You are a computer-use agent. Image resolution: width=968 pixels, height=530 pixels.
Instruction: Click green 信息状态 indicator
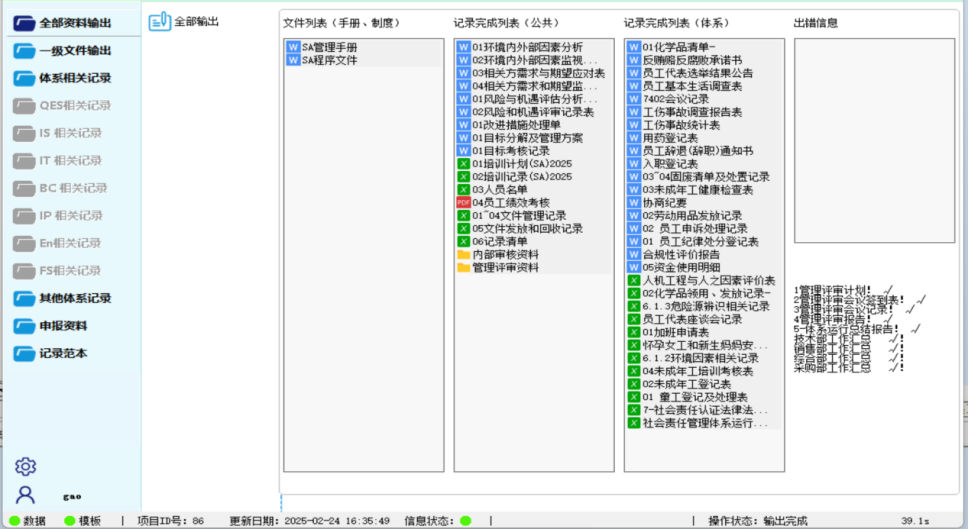pyautogui.click(x=465, y=521)
